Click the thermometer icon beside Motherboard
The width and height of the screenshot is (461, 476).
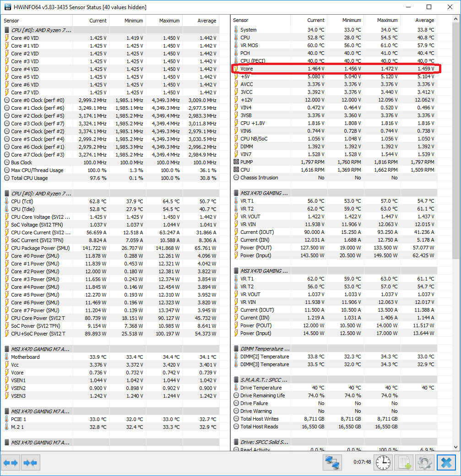point(7,357)
